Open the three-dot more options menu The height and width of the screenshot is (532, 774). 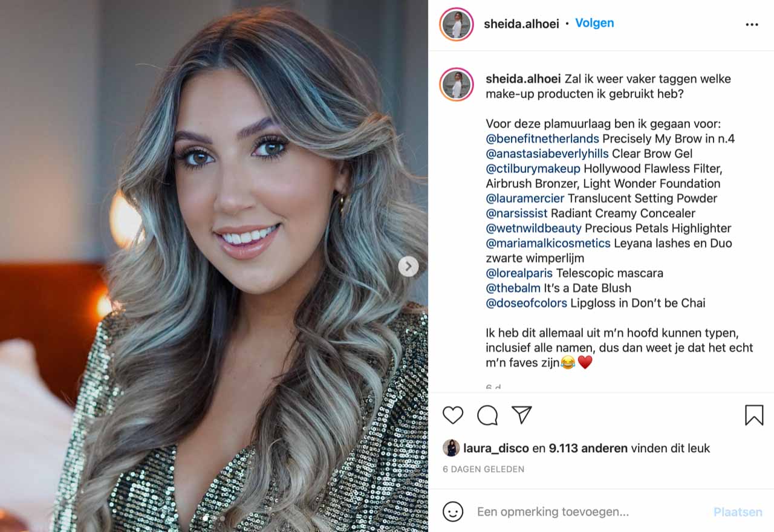(x=752, y=25)
